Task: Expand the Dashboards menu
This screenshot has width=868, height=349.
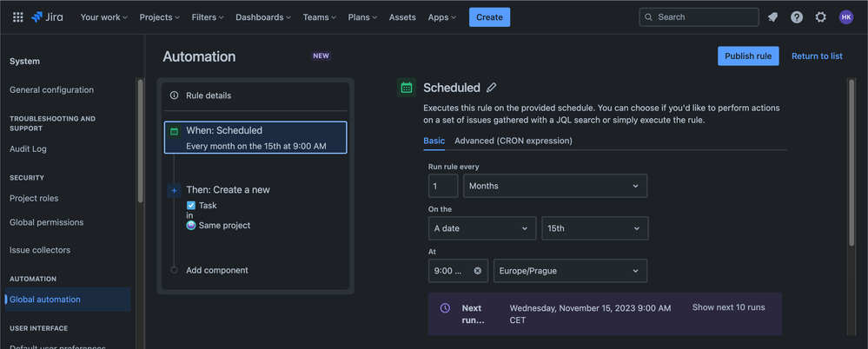Action: [x=263, y=17]
